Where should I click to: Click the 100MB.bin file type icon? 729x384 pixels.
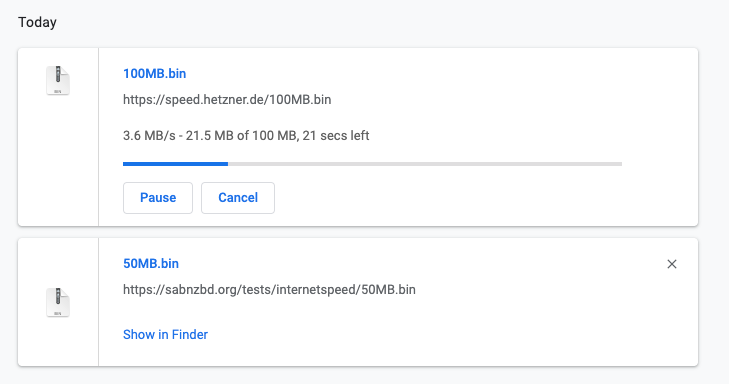58,80
